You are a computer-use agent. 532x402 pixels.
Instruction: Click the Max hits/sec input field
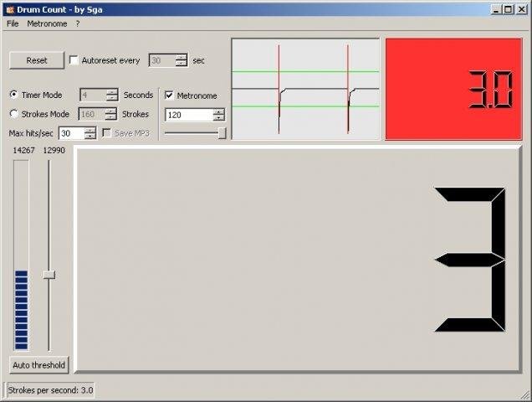(70, 133)
